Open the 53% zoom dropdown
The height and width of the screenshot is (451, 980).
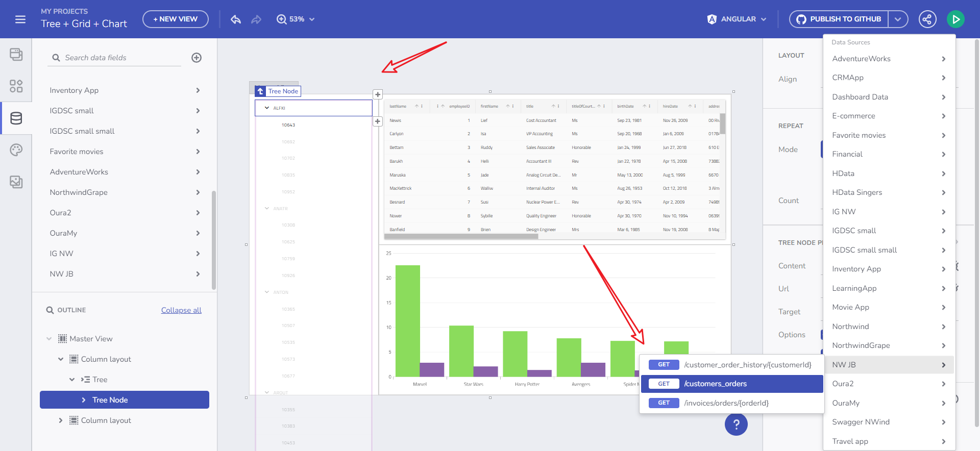[296, 19]
